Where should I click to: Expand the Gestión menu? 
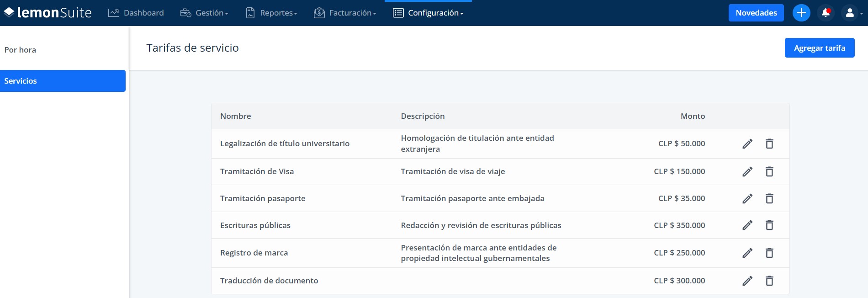[x=204, y=13]
